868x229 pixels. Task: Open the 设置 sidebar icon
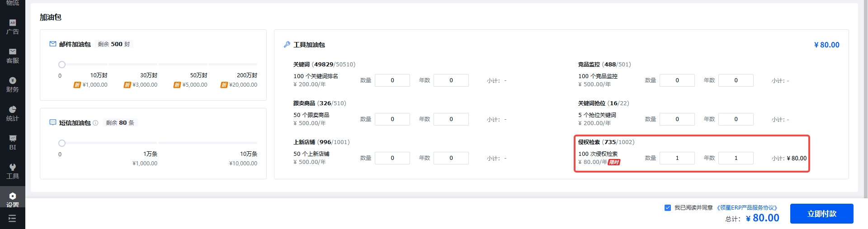(13, 200)
